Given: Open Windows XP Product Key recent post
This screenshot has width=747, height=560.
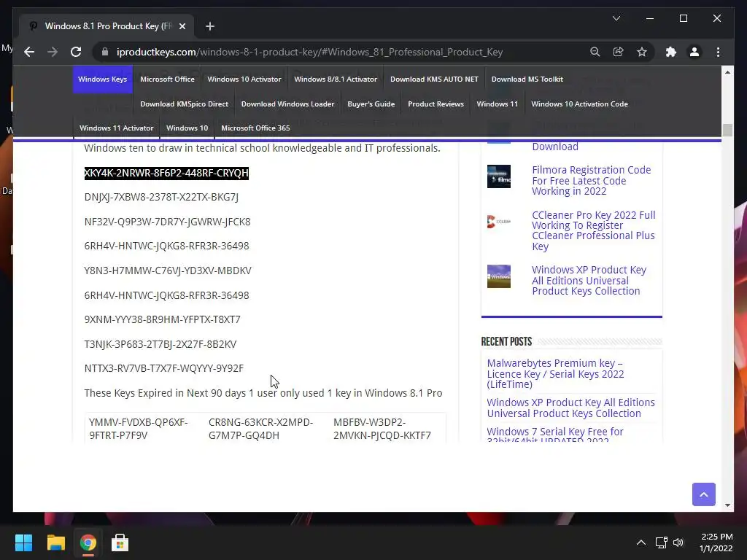Looking at the screenshot, I should (x=570, y=408).
